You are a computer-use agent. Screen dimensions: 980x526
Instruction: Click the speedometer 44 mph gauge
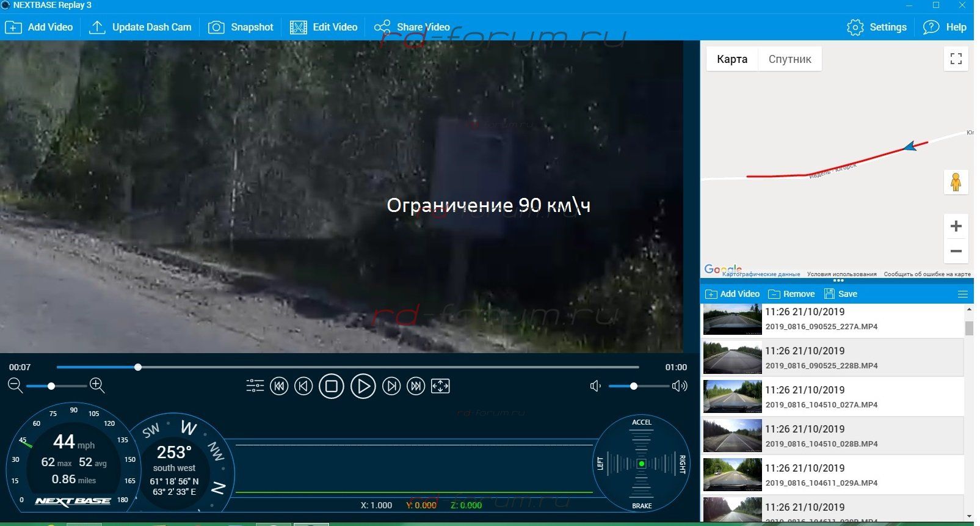pos(73,458)
